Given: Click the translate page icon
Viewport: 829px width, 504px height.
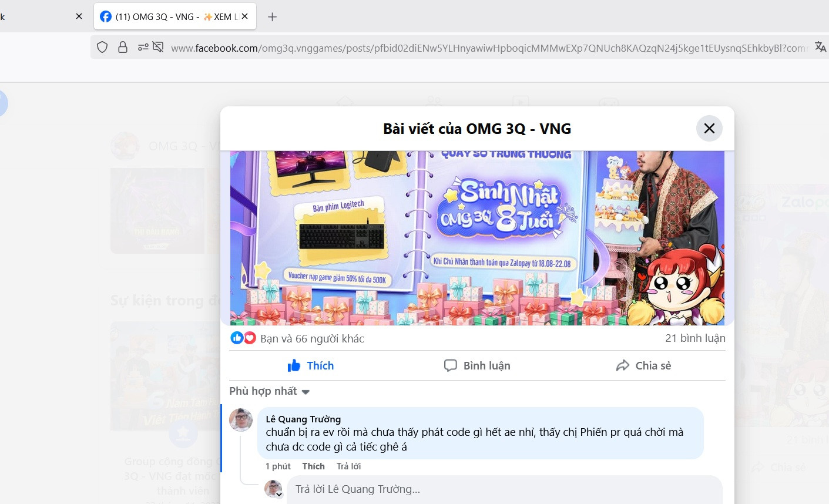Looking at the screenshot, I should point(820,47).
